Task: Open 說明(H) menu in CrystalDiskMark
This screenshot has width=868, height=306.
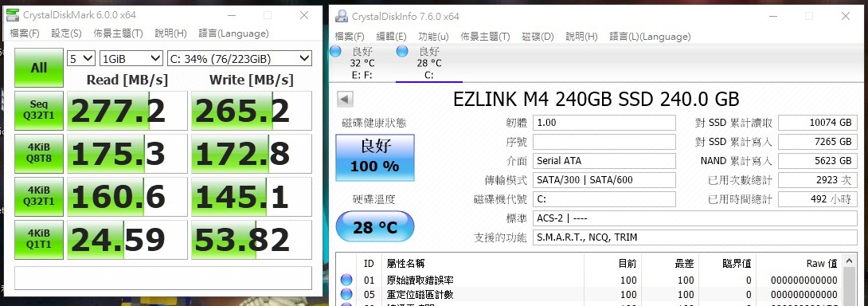Action: (x=170, y=33)
